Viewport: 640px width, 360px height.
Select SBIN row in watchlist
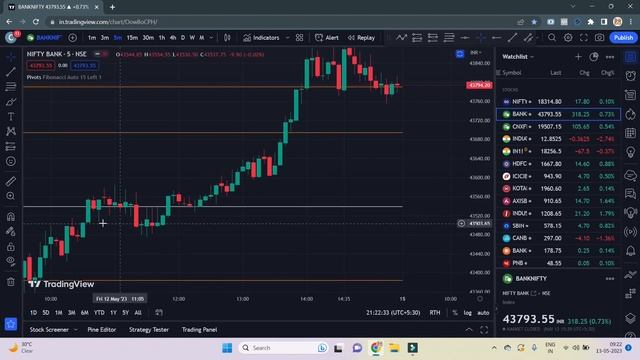[558, 226]
